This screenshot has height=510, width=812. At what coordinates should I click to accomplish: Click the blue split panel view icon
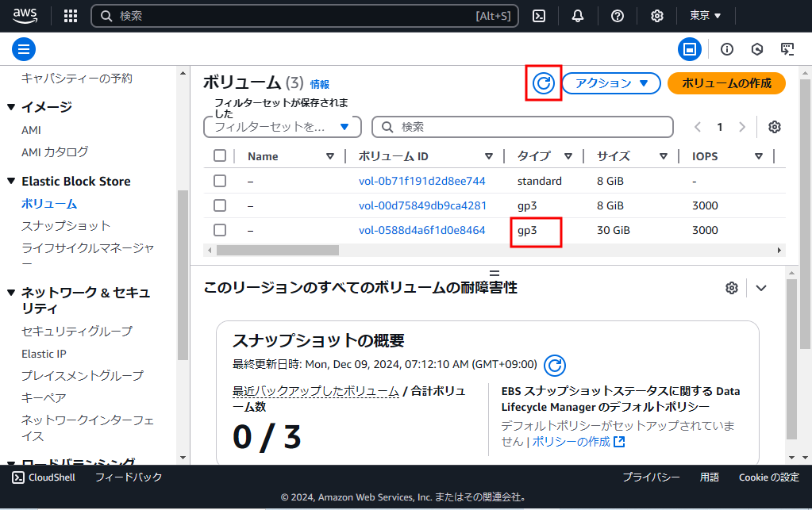point(690,49)
